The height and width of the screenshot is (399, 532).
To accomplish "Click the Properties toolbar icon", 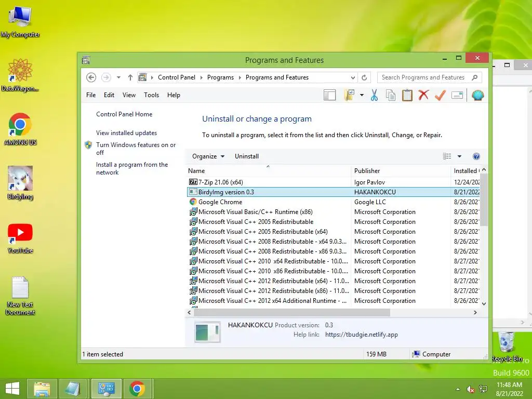I will [457, 96].
